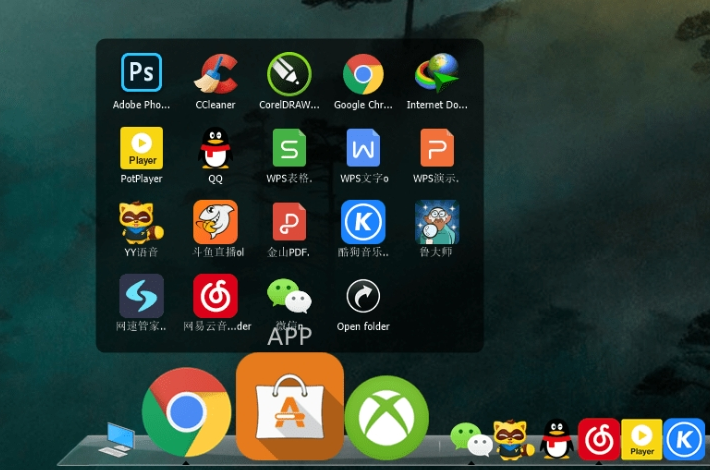Open Internet Download Manager icon
This screenshot has height=470, width=710.
click(437, 73)
